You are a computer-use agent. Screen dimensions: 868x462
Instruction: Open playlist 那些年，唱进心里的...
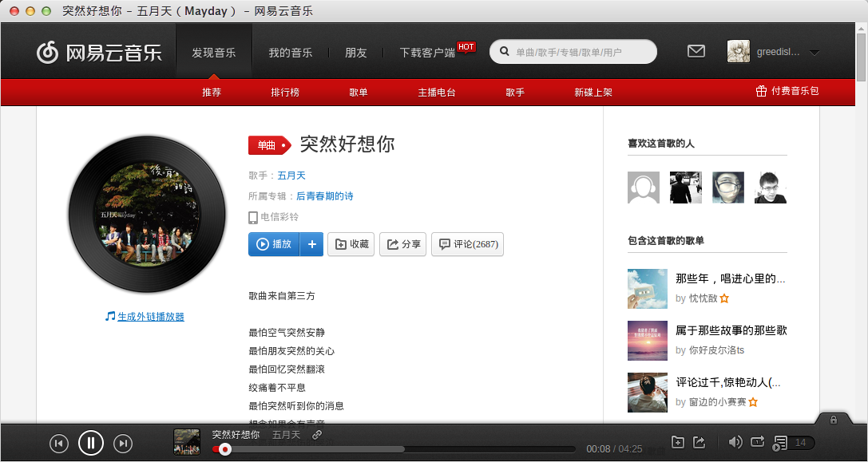(730, 278)
